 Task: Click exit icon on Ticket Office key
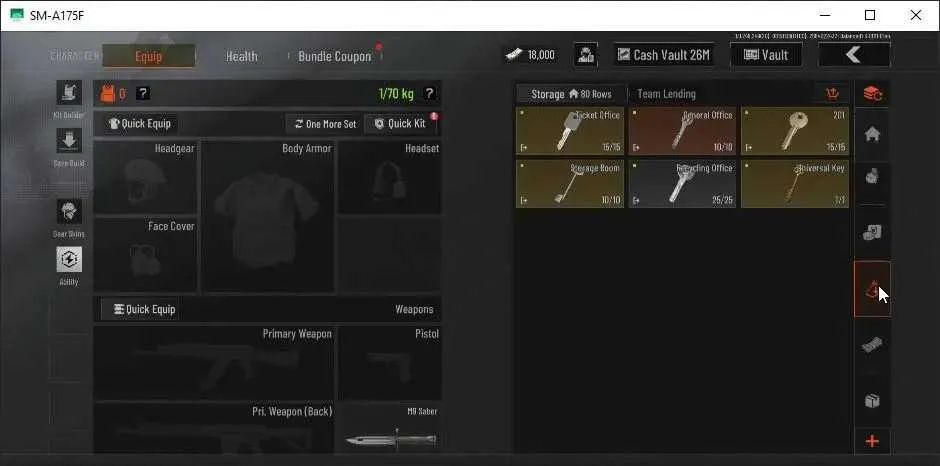(523, 148)
